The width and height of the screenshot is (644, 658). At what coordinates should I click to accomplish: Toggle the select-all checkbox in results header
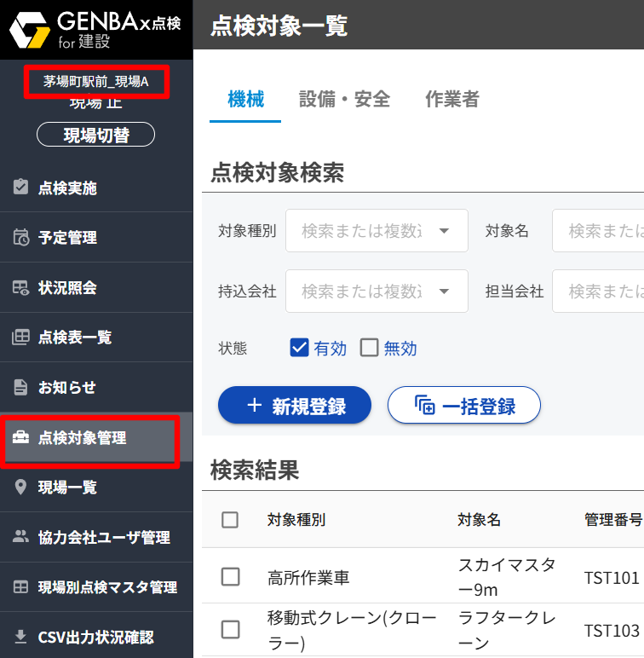[230, 520]
